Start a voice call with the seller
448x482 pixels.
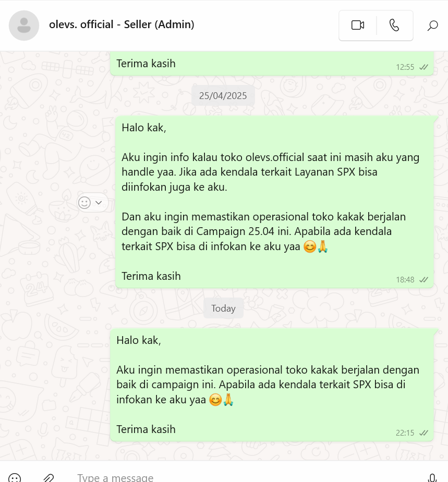pyautogui.click(x=394, y=25)
